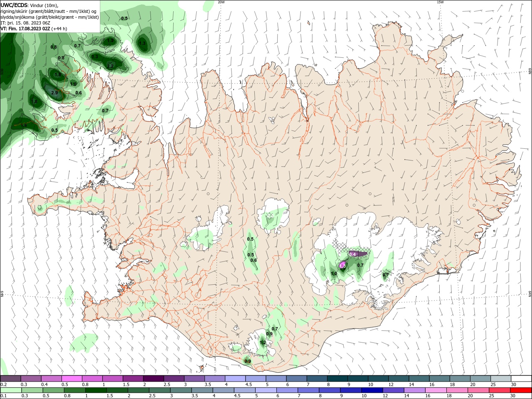Click lower legend swatch between 2.5 and 3
This screenshot has width=532, height=399.
tap(159, 390)
